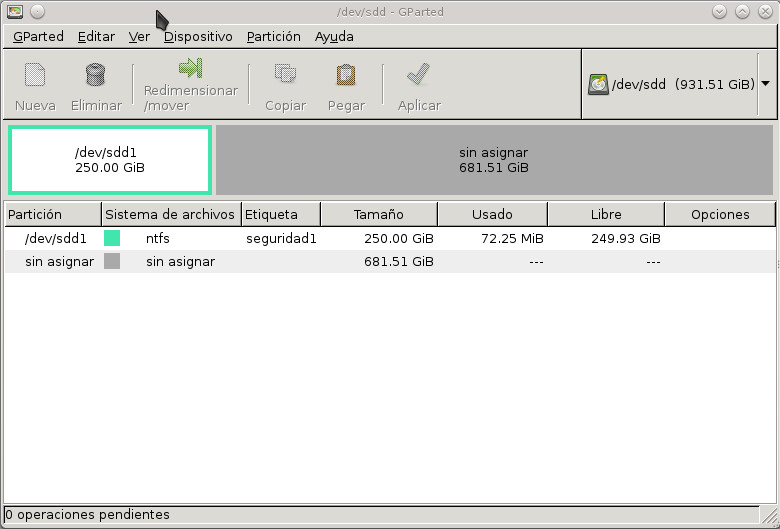Click the window resize grip corner
Screen dimensions: 780x529
point(769,518)
